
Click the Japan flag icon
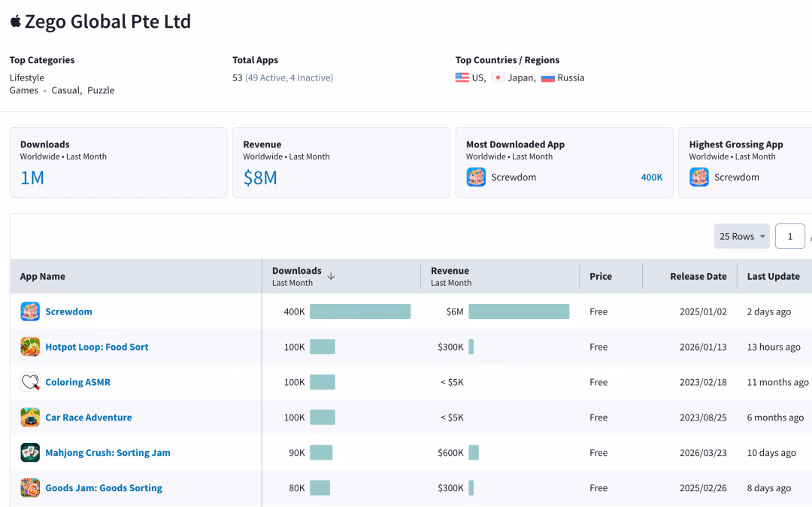click(x=498, y=77)
